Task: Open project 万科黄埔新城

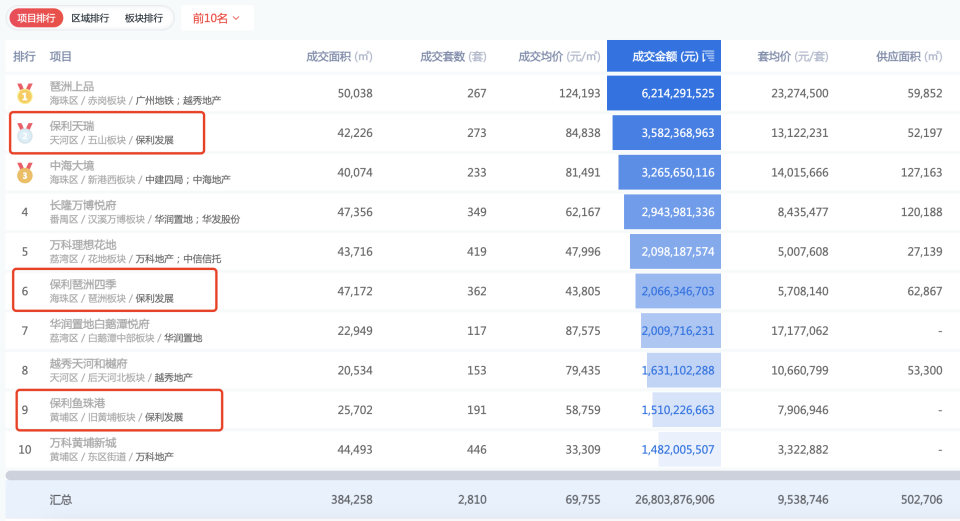Action: [83, 443]
